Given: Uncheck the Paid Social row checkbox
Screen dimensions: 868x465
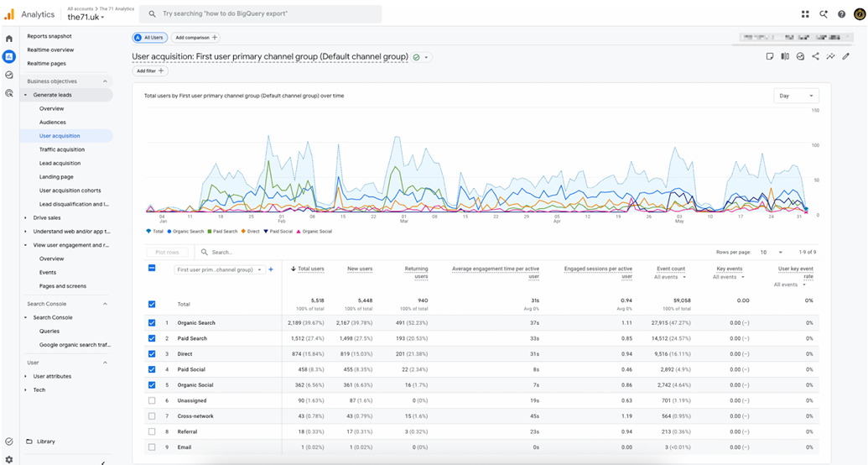Looking at the screenshot, I should 152,369.
